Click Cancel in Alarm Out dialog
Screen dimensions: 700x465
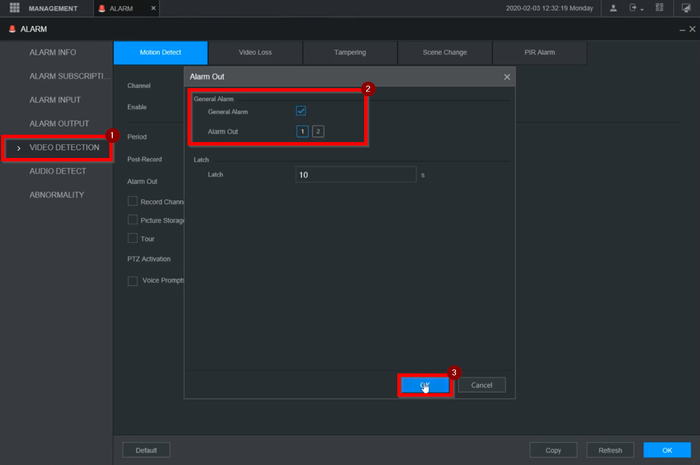482,385
